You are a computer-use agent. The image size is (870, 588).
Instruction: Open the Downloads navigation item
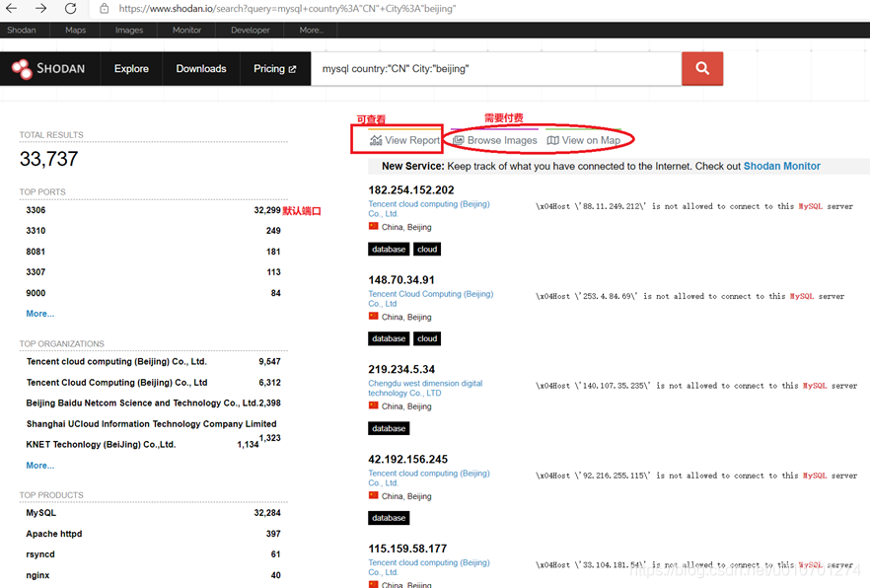click(x=201, y=69)
